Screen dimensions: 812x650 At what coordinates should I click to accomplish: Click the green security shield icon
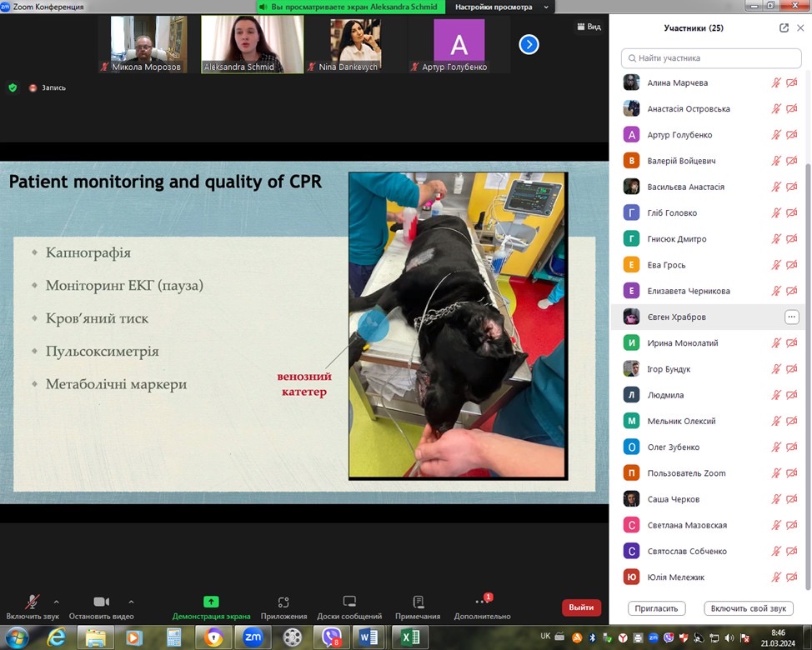[13, 87]
